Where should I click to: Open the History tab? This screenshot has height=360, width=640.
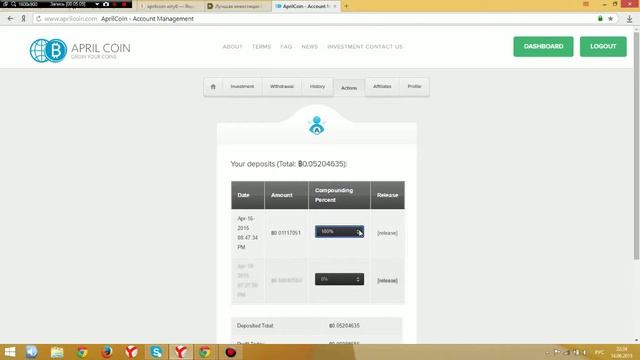click(x=317, y=87)
